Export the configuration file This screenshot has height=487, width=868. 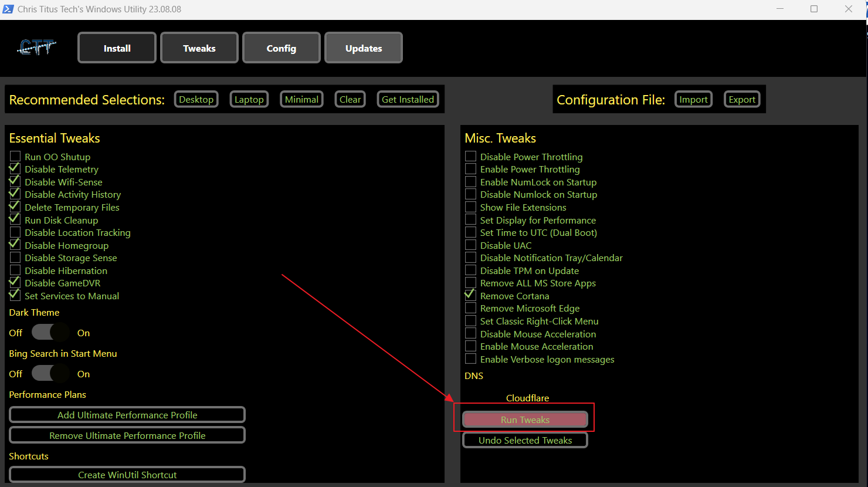pyautogui.click(x=742, y=99)
